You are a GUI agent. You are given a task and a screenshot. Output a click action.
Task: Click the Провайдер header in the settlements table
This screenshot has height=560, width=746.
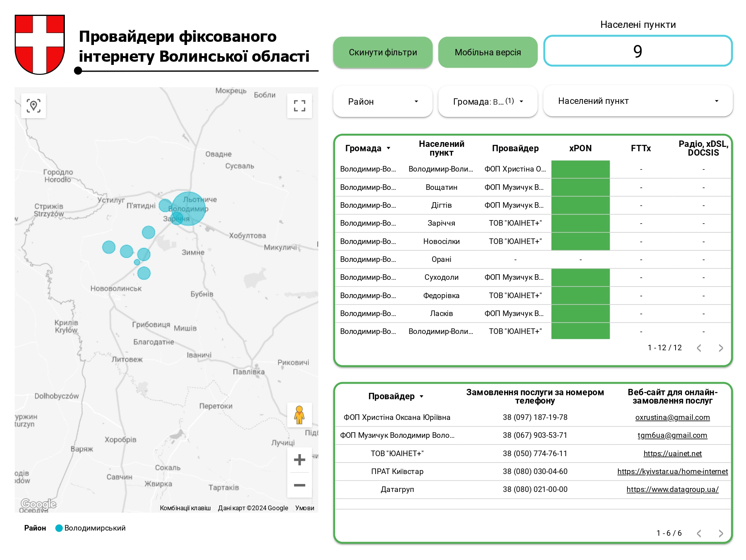[x=515, y=148]
